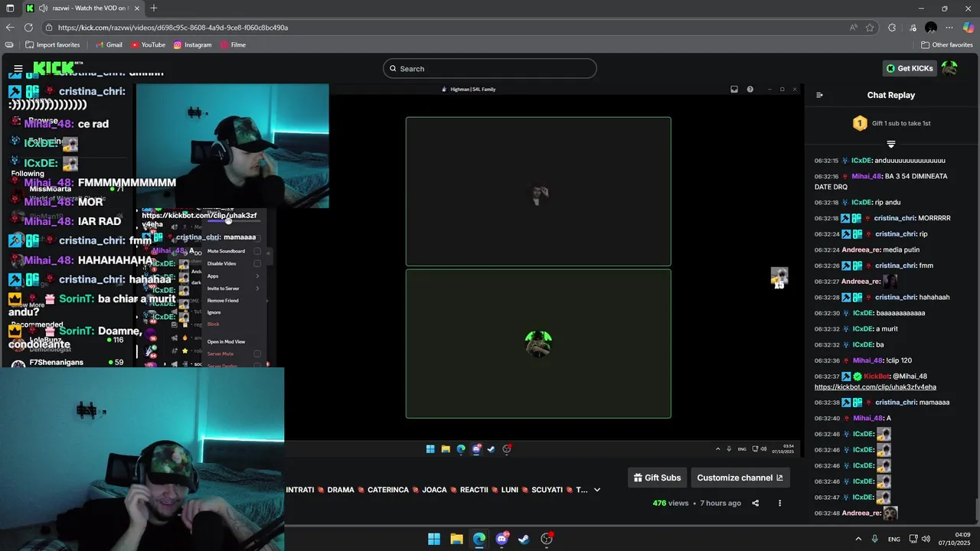980x551 pixels.
Task: Collapse the Chat Replay panel with the arrow icon
Action: tap(819, 96)
